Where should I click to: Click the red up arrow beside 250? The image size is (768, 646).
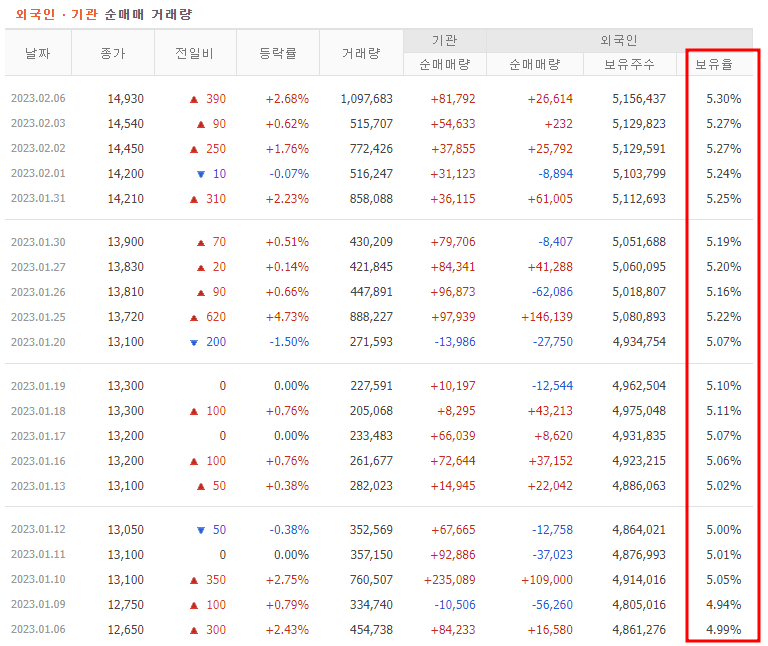click(x=194, y=149)
